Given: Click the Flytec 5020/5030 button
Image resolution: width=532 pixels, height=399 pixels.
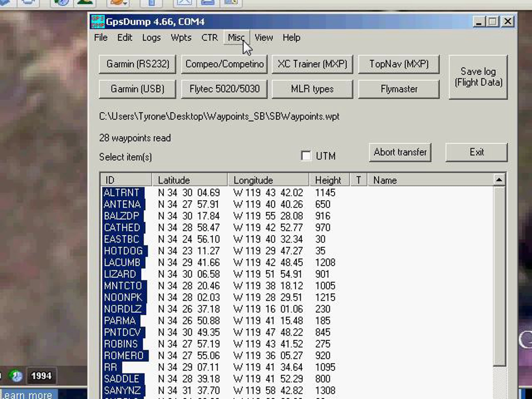Looking at the screenshot, I should tap(224, 89).
